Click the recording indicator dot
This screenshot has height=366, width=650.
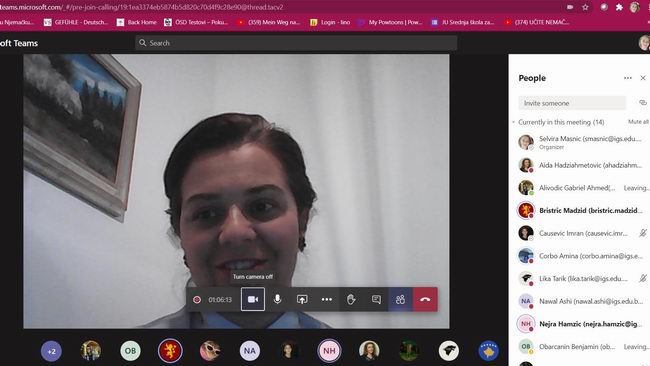coord(197,299)
